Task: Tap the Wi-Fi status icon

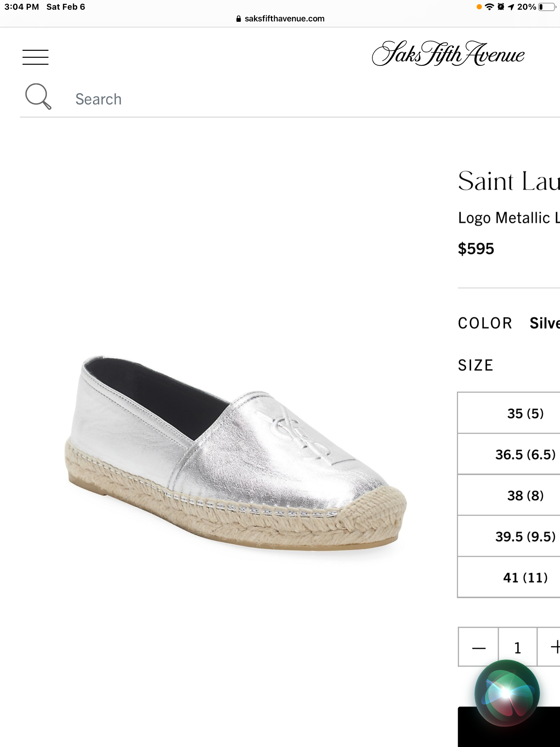Action: click(489, 7)
